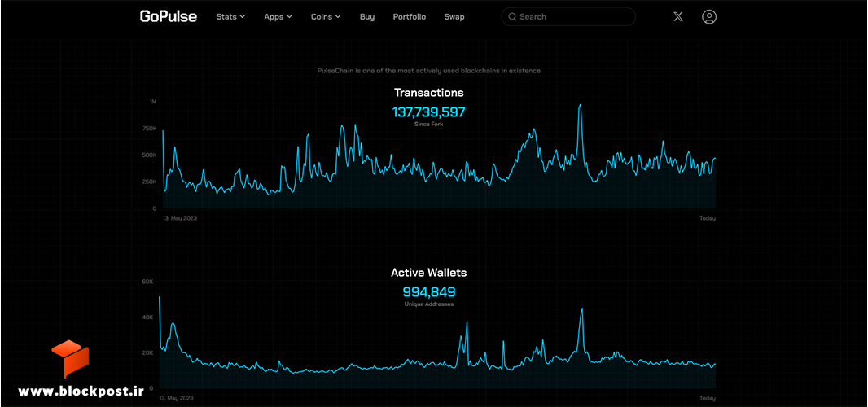Select the tallest peak in Active Wallets chart
868x407 pixels.
coord(160,297)
